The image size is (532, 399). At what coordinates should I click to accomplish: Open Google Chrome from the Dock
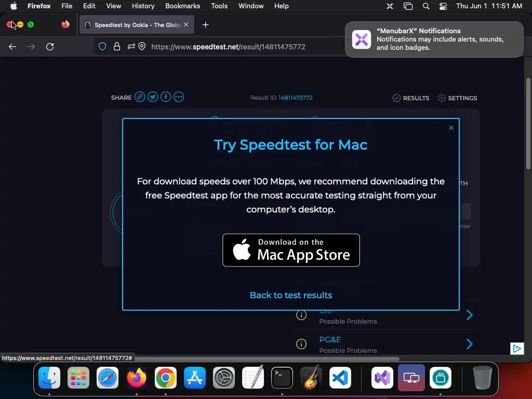tap(166, 378)
